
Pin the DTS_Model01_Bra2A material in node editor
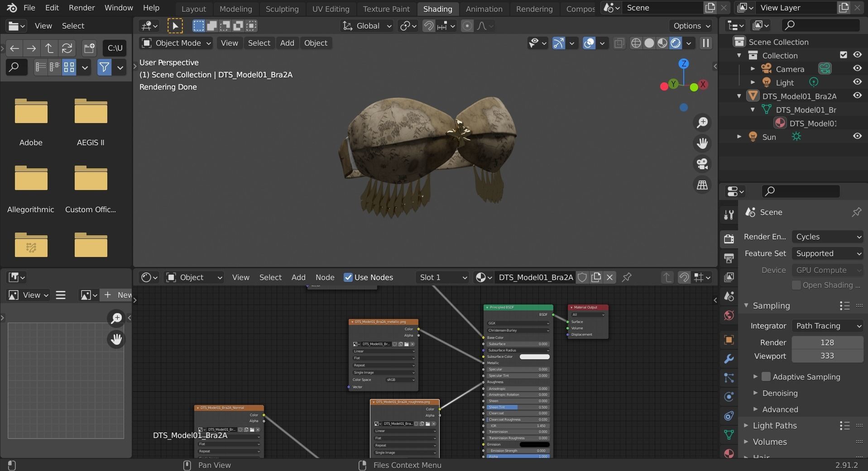click(x=627, y=277)
